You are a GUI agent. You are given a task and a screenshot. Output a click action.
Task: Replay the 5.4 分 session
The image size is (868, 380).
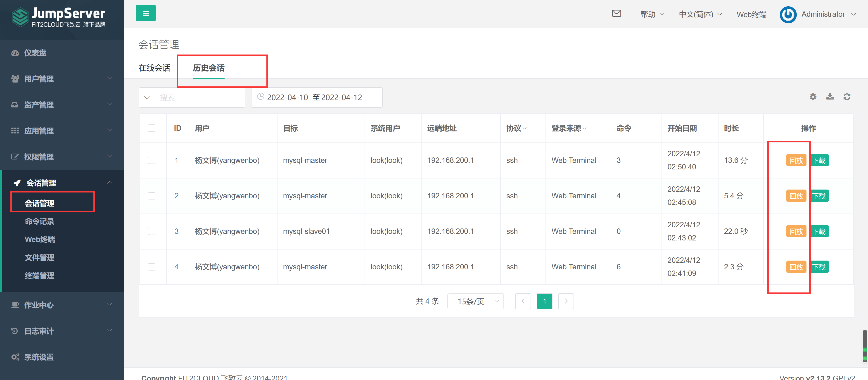(x=796, y=196)
